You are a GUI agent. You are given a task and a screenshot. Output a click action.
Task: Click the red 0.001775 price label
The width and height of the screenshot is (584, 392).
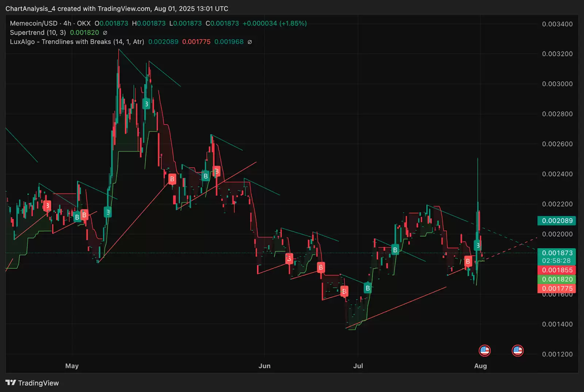557,288
